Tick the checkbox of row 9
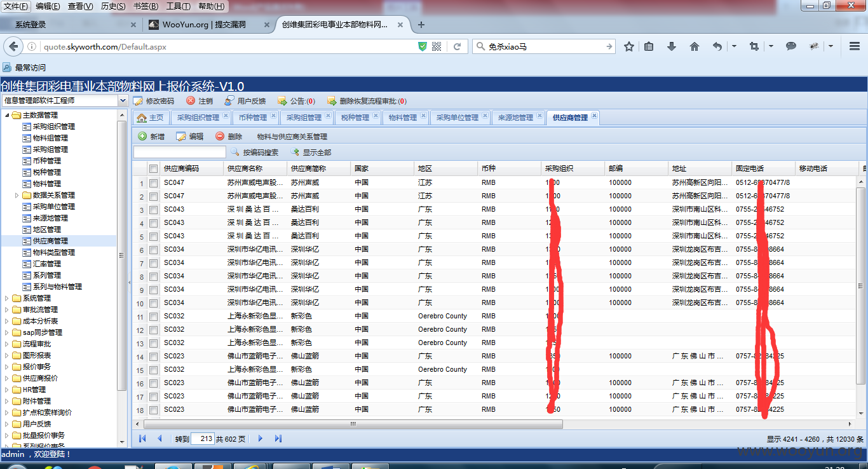 click(153, 289)
